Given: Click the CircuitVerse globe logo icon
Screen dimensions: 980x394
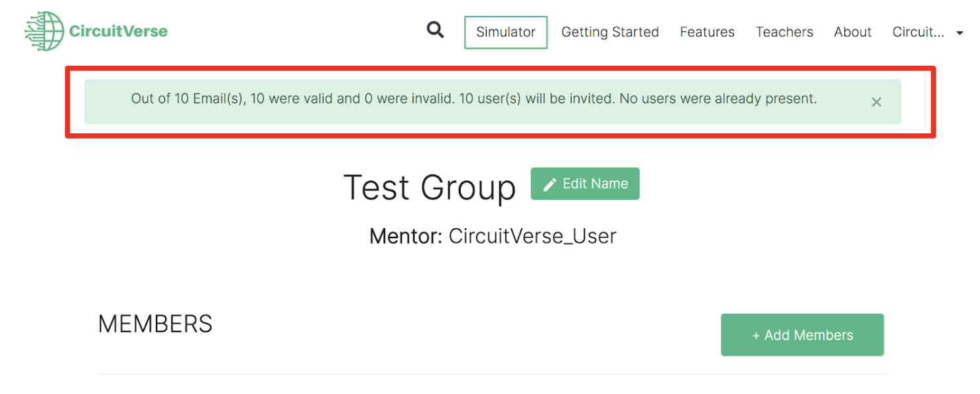Looking at the screenshot, I should point(44,31).
